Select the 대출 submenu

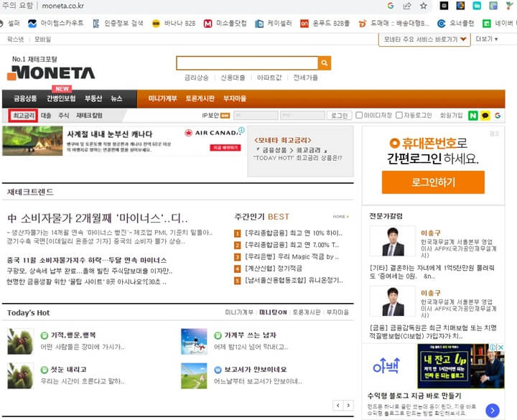coord(46,116)
